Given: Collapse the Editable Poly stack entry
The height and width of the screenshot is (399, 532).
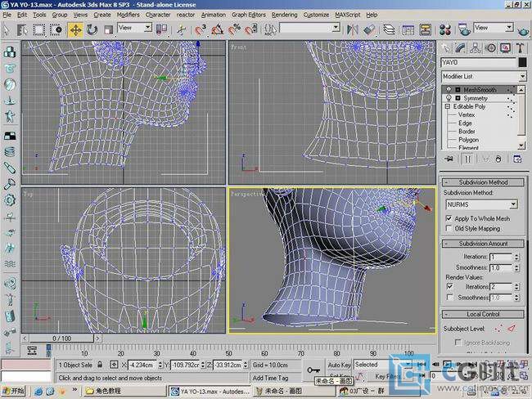Looking at the screenshot, I should pyautogui.click(x=448, y=106).
